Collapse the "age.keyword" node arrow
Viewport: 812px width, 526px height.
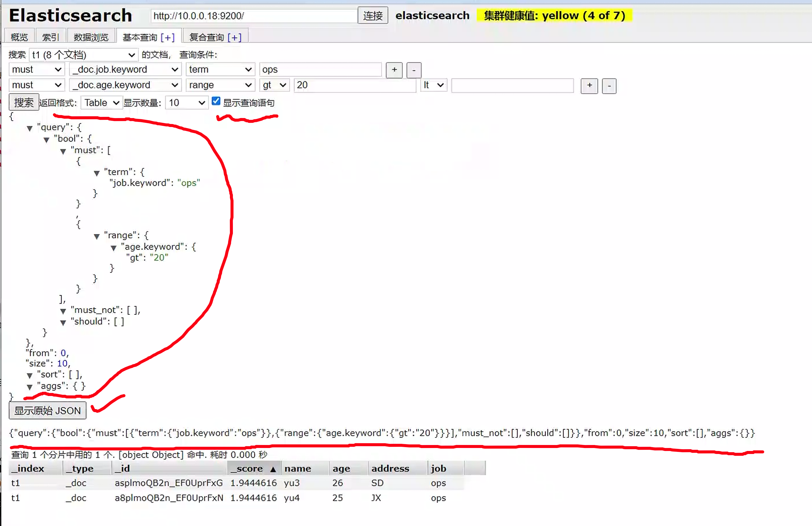pos(114,248)
